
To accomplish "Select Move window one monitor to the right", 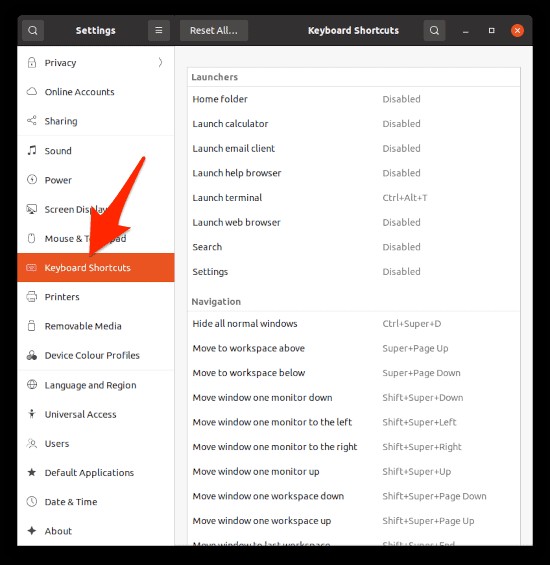I will pyautogui.click(x=354, y=447).
